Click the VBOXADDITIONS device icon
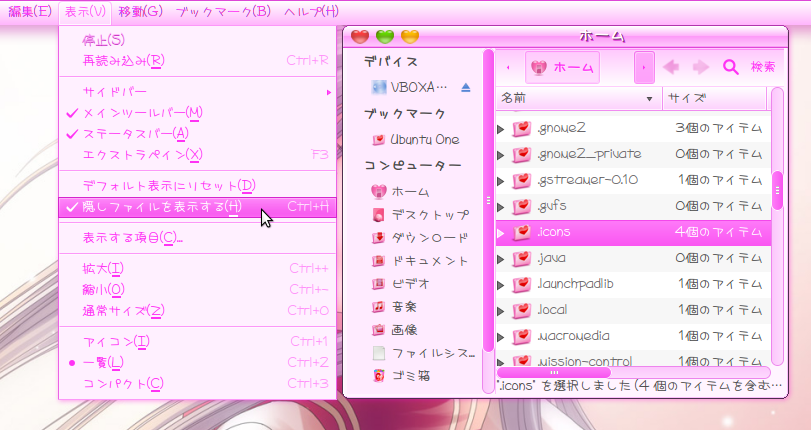The height and width of the screenshot is (430, 811). [x=379, y=87]
